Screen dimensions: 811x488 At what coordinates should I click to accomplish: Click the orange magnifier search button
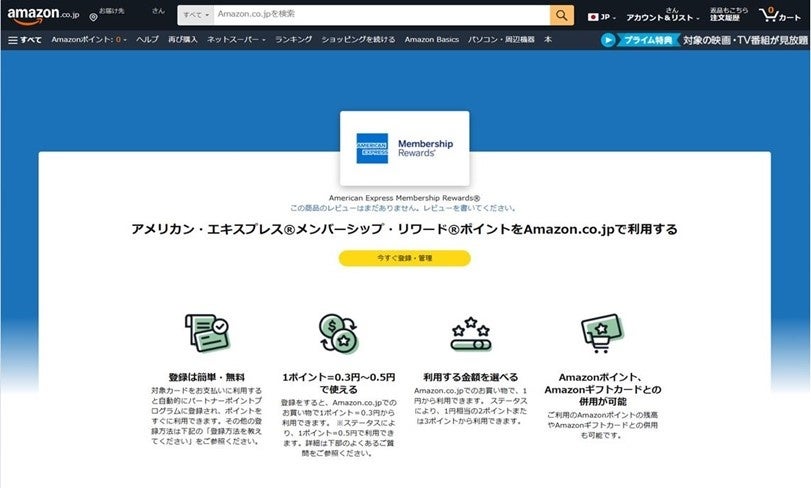pos(562,16)
